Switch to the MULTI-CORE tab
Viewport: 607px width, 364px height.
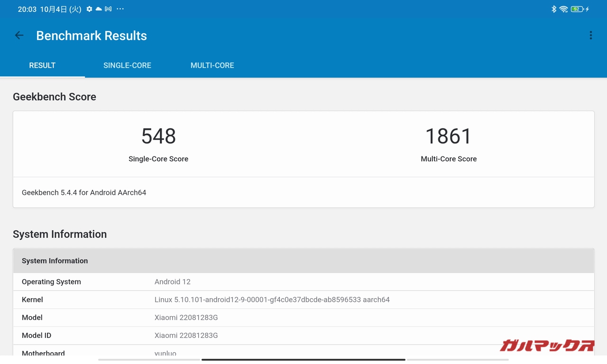point(212,65)
